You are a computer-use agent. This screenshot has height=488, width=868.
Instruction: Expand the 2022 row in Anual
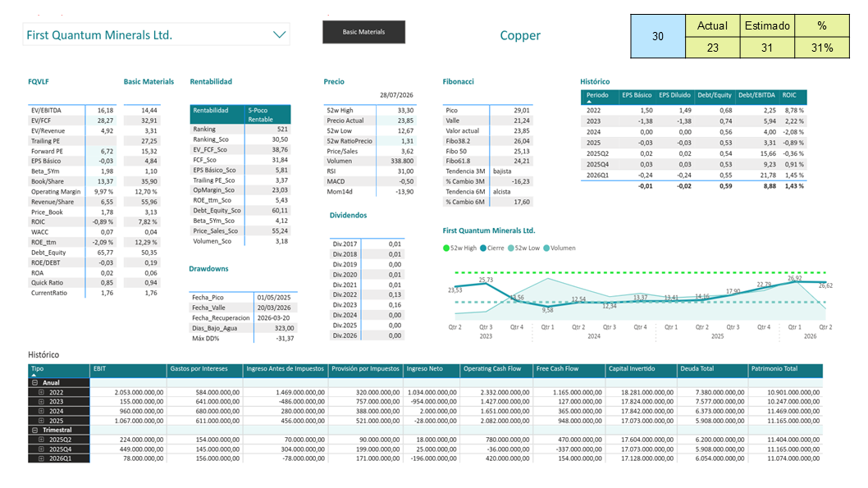pyautogui.click(x=41, y=392)
